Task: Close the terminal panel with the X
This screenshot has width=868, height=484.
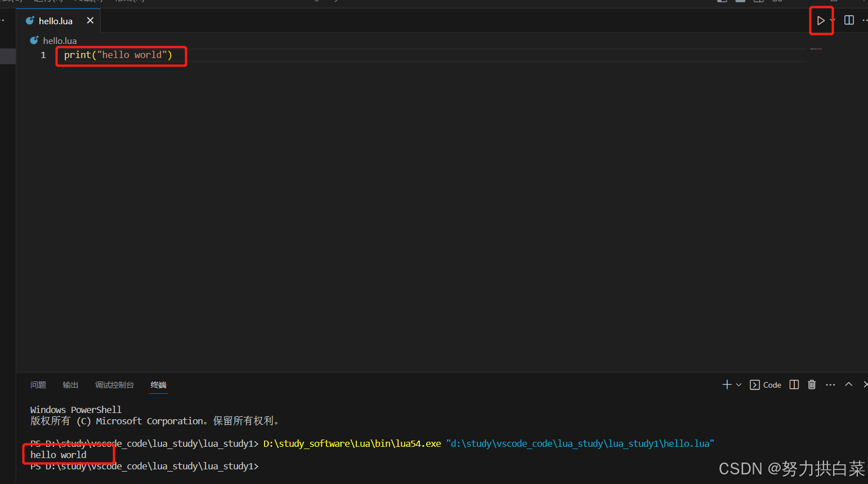Action: (x=865, y=384)
